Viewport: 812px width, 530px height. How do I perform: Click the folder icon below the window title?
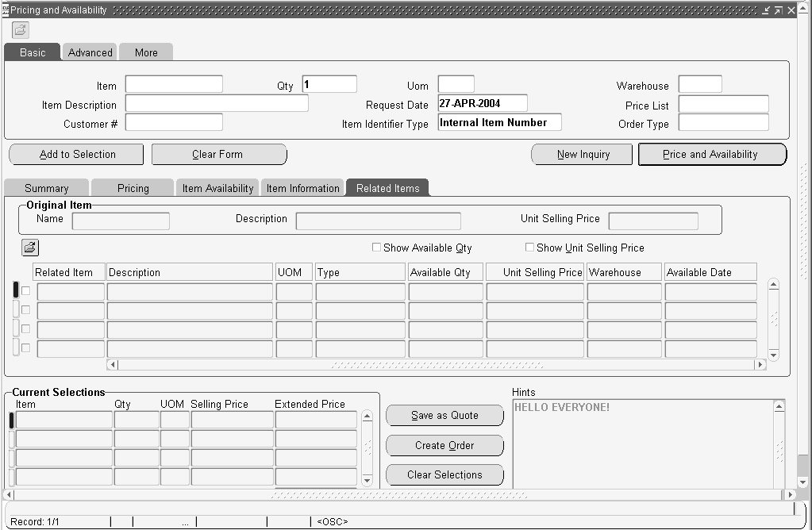pyautogui.click(x=20, y=30)
